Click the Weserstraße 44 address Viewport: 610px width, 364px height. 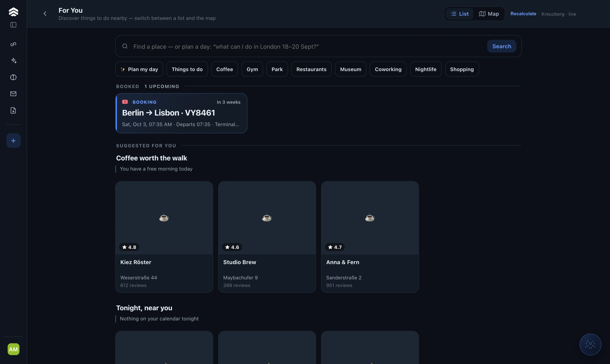click(x=139, y=278)
